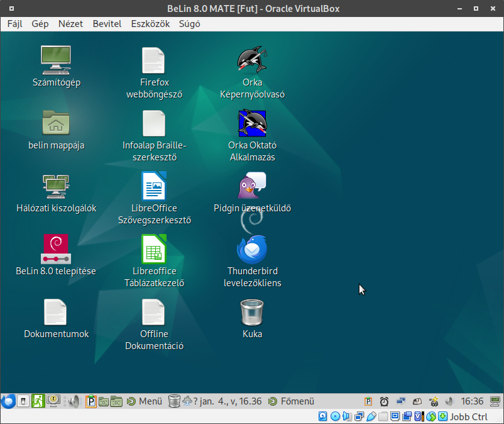This screenshot has width=504, height=424.
Task: Click VirtualBox recording indicator icon
Action: pos(407,416)
